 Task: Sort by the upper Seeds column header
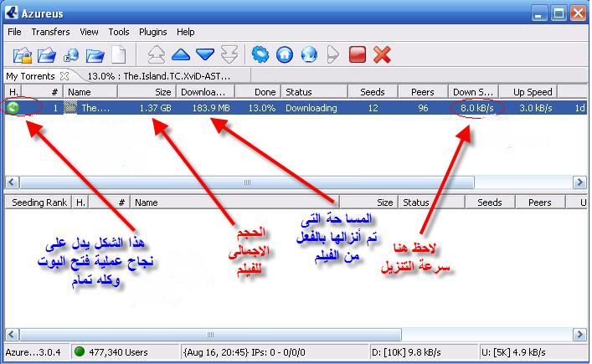373,92
